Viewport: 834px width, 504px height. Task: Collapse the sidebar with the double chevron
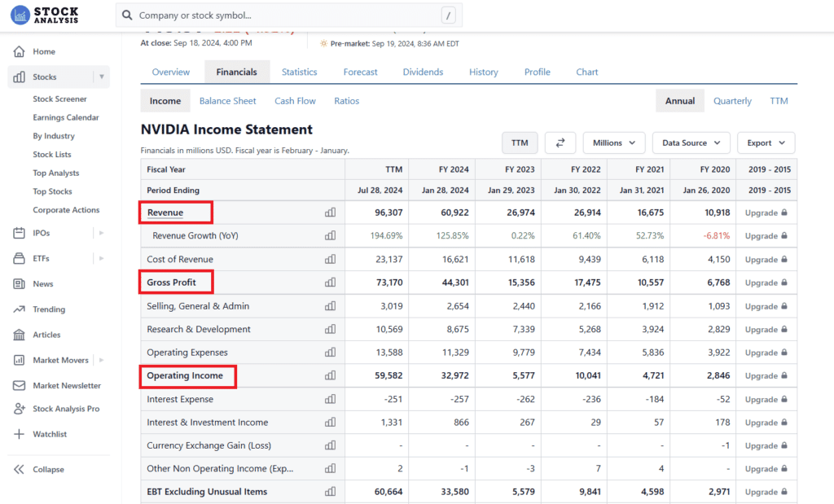20,469
